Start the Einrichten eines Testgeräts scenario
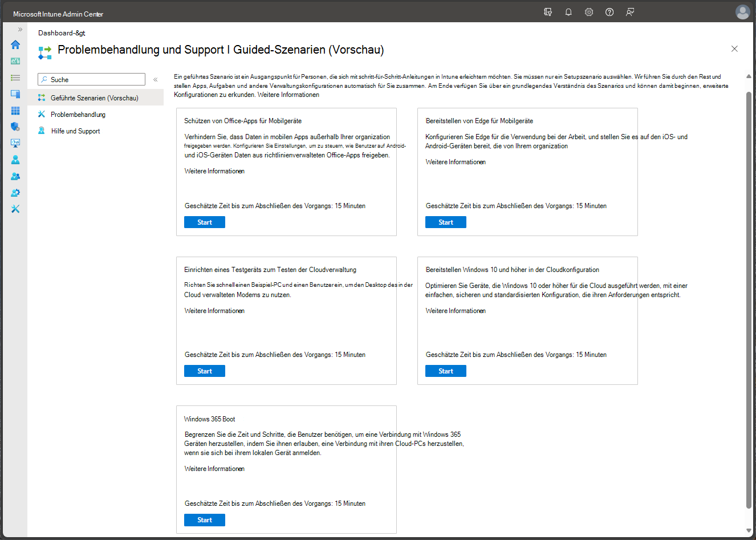 point(205,371)
